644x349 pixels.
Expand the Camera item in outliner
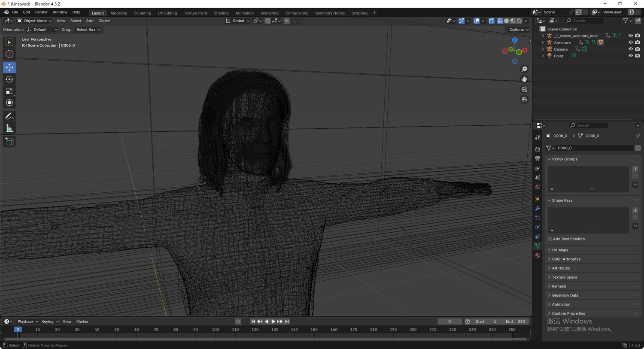543,49
